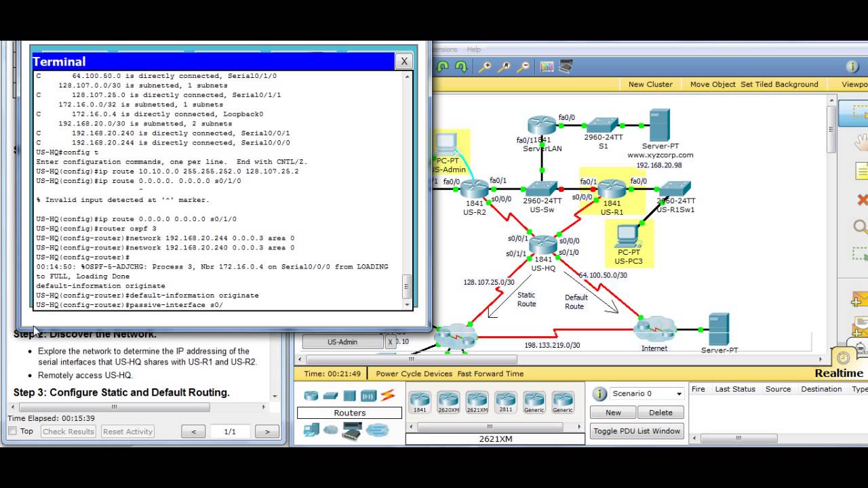Image resolution: width=868 pixels, height=488 pixels.
Task: Click the US-R1 router on the topology
Action: (612, 189)
